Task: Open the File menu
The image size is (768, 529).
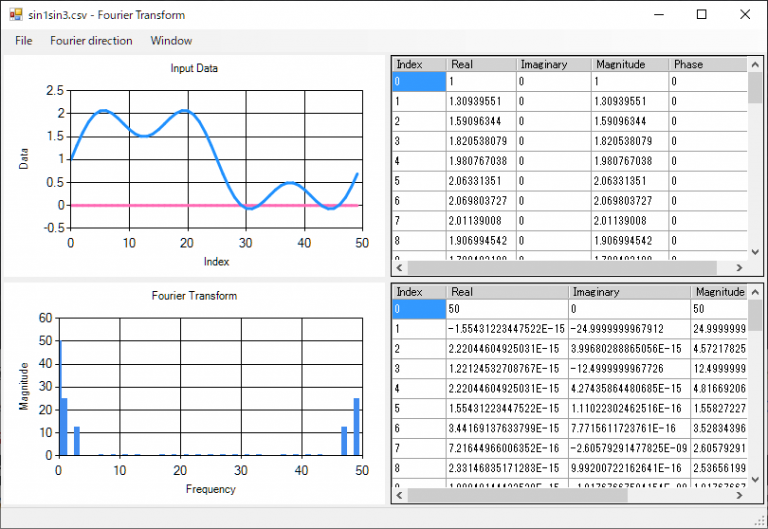Action: click(x=24, y=41)
